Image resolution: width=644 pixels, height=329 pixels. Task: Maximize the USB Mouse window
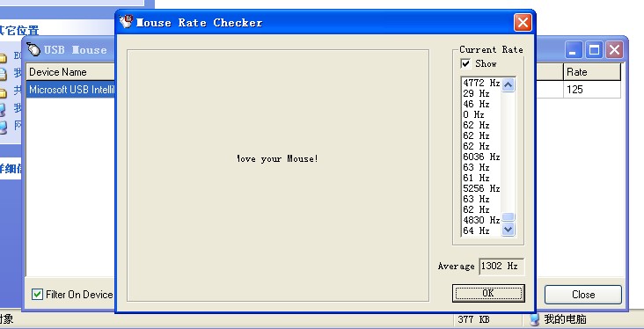coord(594,50)
